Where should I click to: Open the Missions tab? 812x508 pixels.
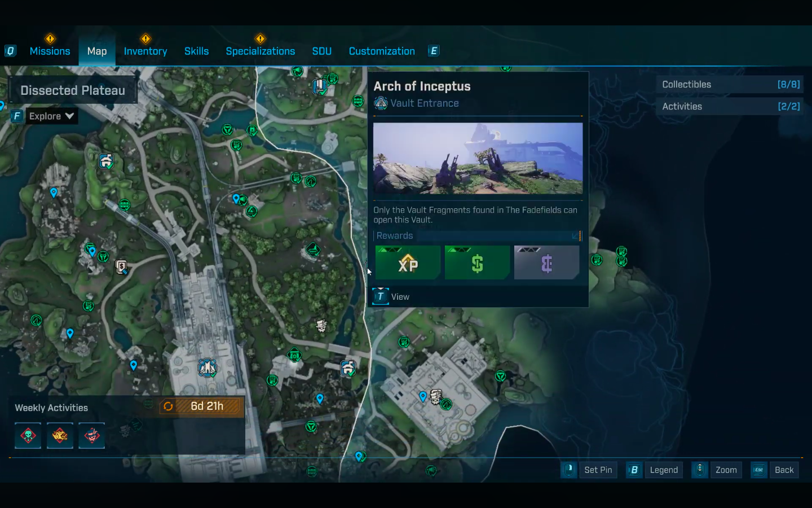(x=50, y=51)
